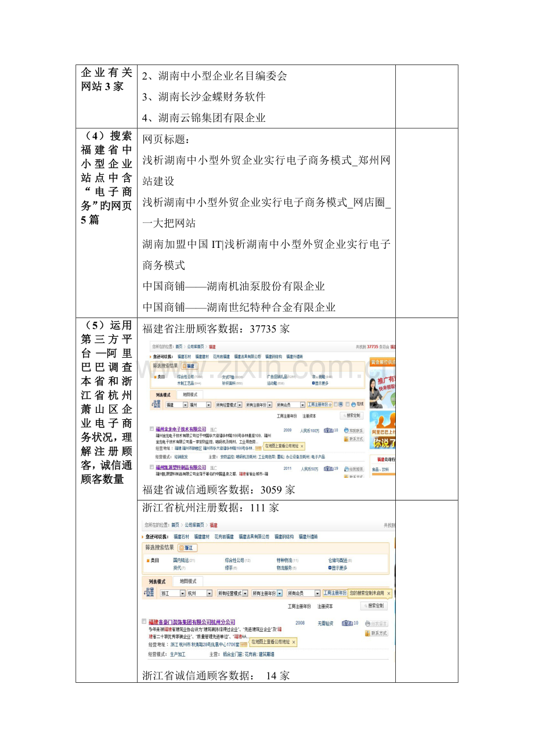Open the 福建 province dropdown in Fujian screenshot
Viewport: 534px width, 756px height.
(x=176, y=405)
